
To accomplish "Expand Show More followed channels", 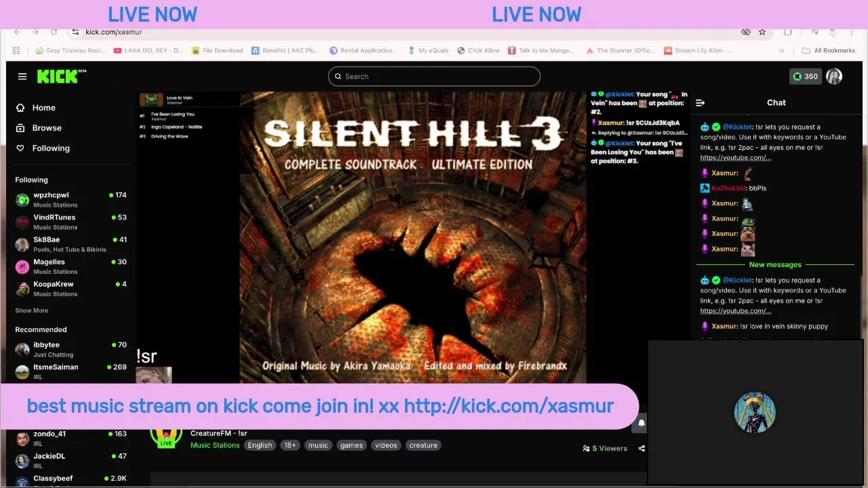I will click(x=32, y=310).
